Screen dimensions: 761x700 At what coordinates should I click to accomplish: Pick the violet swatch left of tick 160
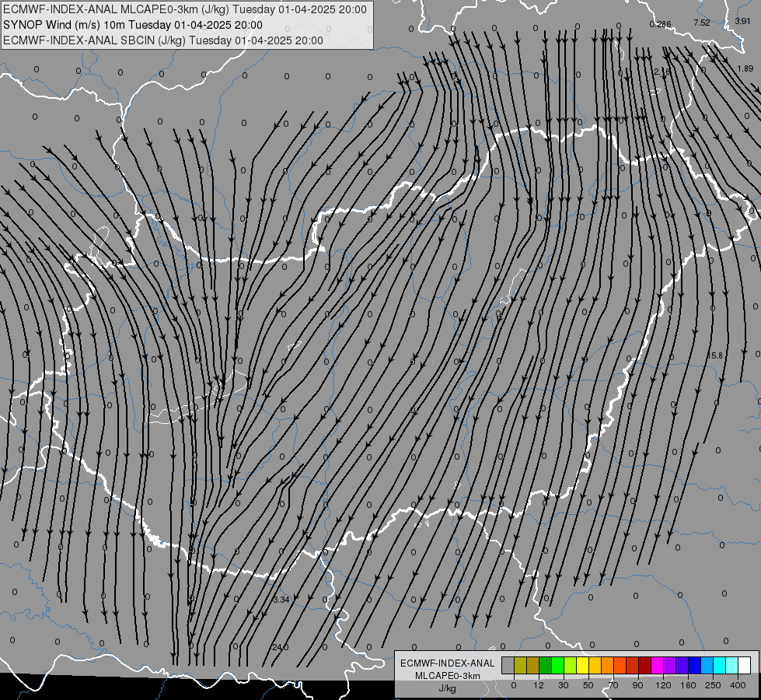click(x=682, y=666)
